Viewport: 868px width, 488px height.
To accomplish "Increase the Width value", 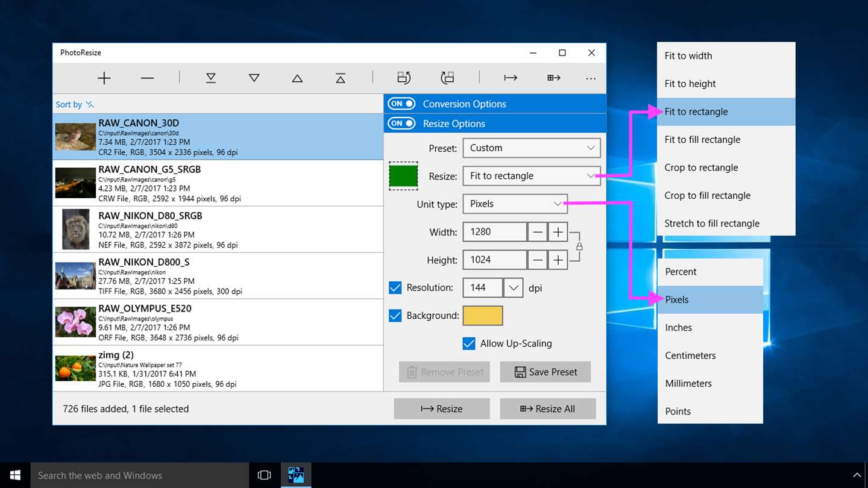I will pos(558,232).
